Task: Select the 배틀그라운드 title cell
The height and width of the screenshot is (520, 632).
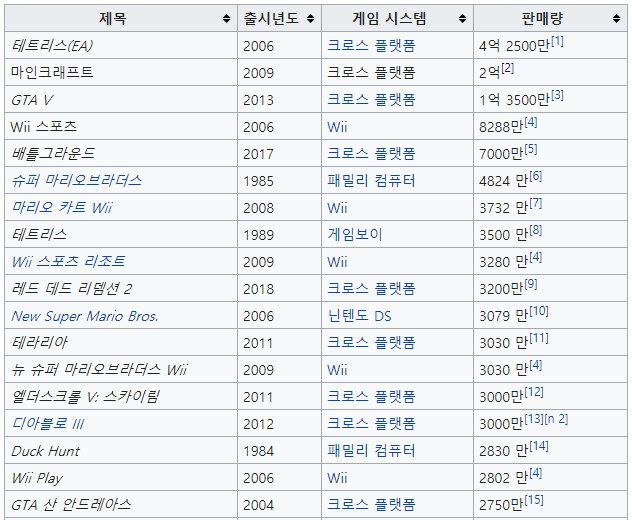Action: pyautogui.click(x=121, y=153)
